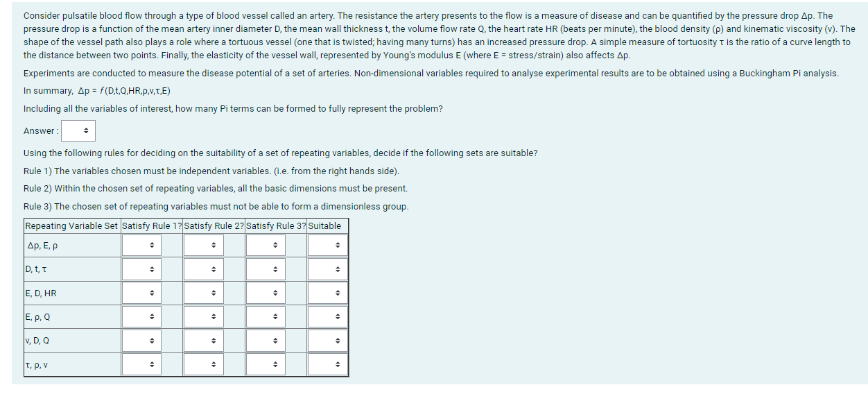Choose Suitable dropdown for Δp, E, ρ row

coord(328,246)
